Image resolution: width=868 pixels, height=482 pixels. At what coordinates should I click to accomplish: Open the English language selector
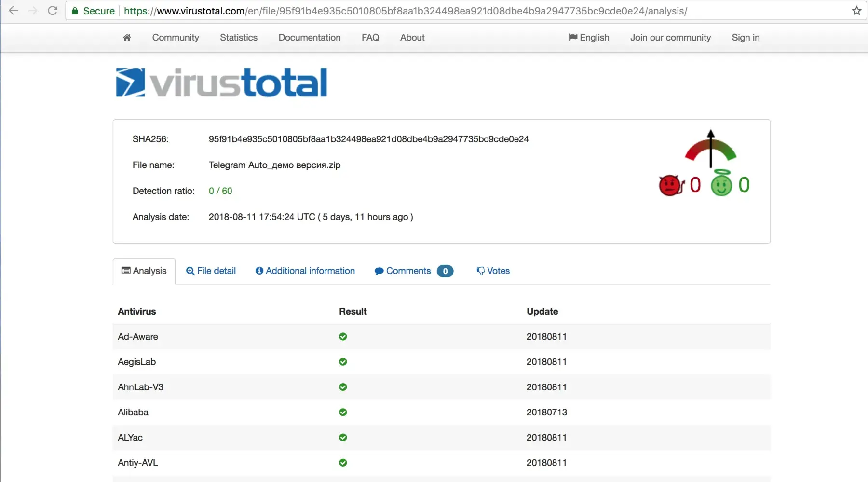click(x=589, y=38)
